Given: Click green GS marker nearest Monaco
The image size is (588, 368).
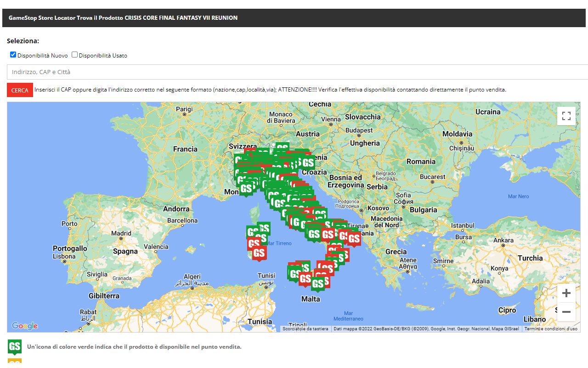Looking at the screenshot, I should [x=246, y=188].
